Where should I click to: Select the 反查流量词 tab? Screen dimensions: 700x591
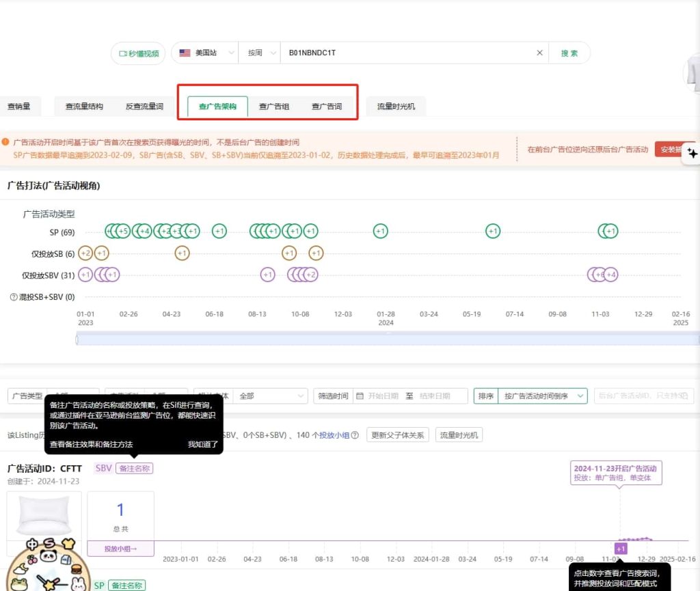pos(144,107)
